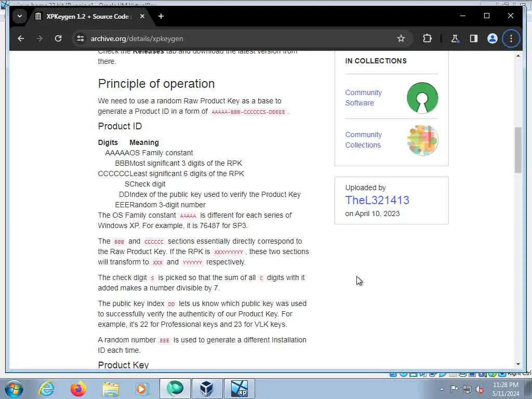Open the Extensions puzzle icon
532x399 pixels.
[x=427, y=38]
